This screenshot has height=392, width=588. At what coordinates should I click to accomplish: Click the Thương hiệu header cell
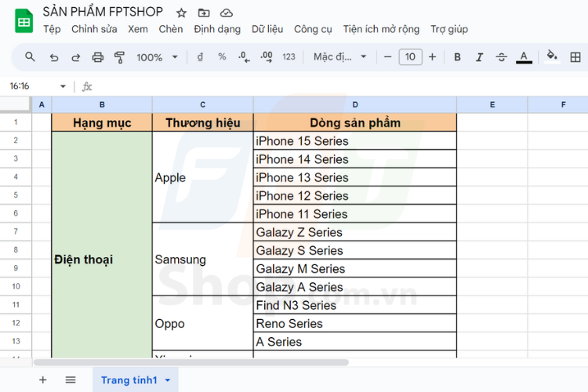point(203,122)
